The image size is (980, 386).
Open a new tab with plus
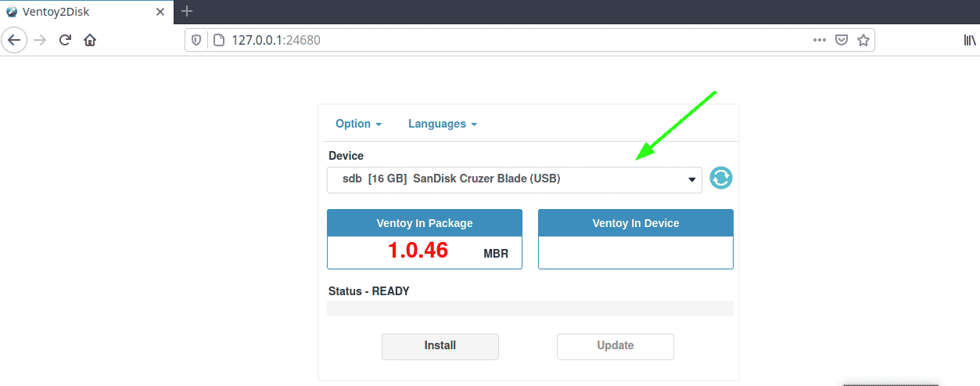point(187,11)
